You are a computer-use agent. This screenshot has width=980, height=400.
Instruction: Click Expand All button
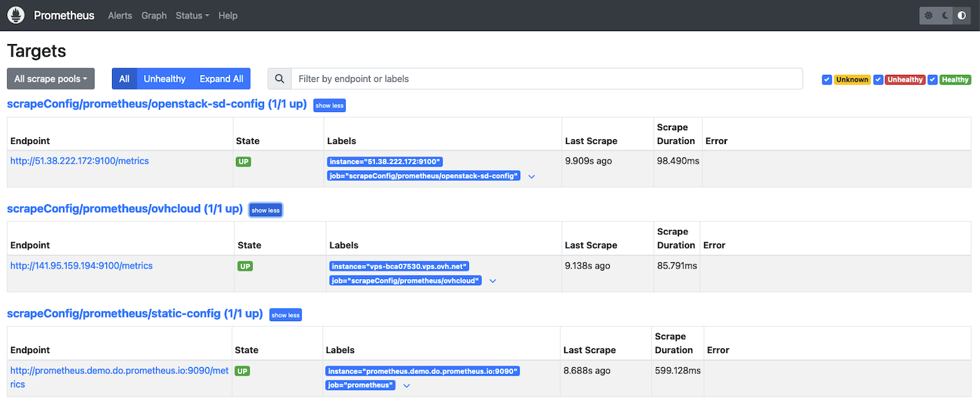pyautogui.click(x=221, y=79)
